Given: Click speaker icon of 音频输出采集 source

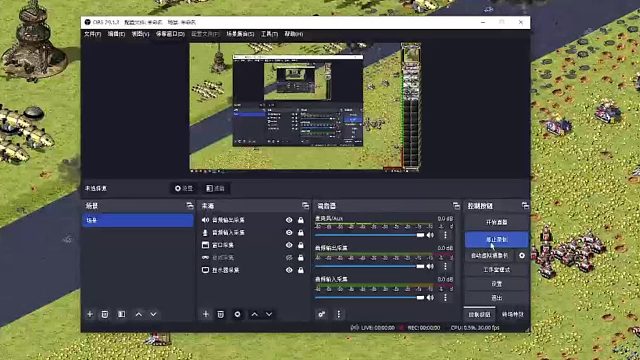Looking at the screenshot, I should click(x=205, y=220).
